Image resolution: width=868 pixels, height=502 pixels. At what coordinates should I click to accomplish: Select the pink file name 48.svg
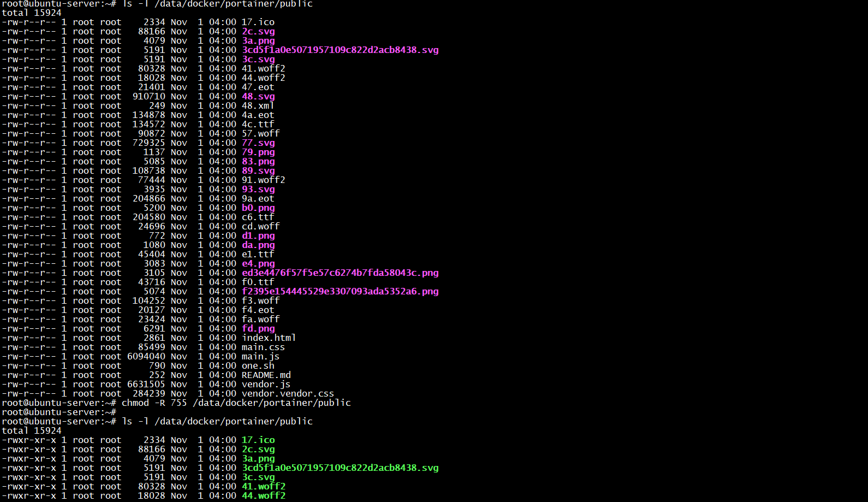click(258, 96)
